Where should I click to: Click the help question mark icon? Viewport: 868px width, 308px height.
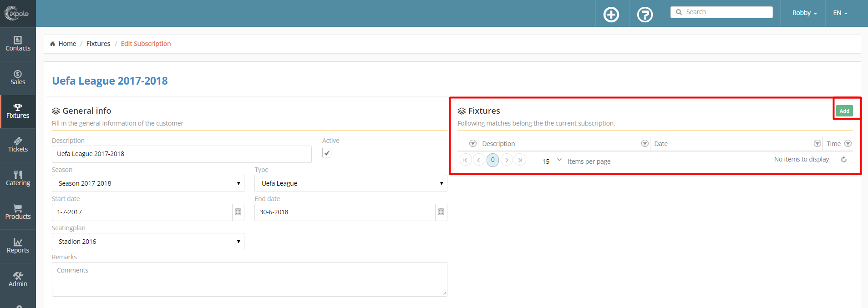645,15
